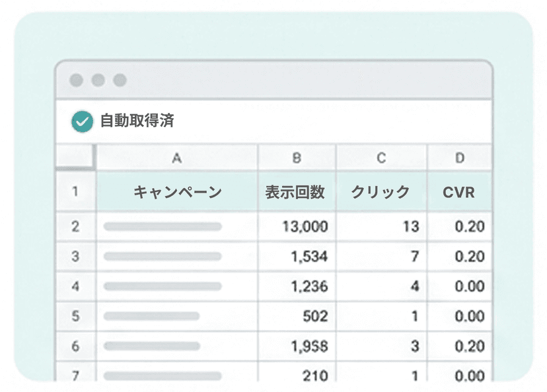547x392 pixels.
Task: Click the middle gray window control dot
Action: point(98,81)
